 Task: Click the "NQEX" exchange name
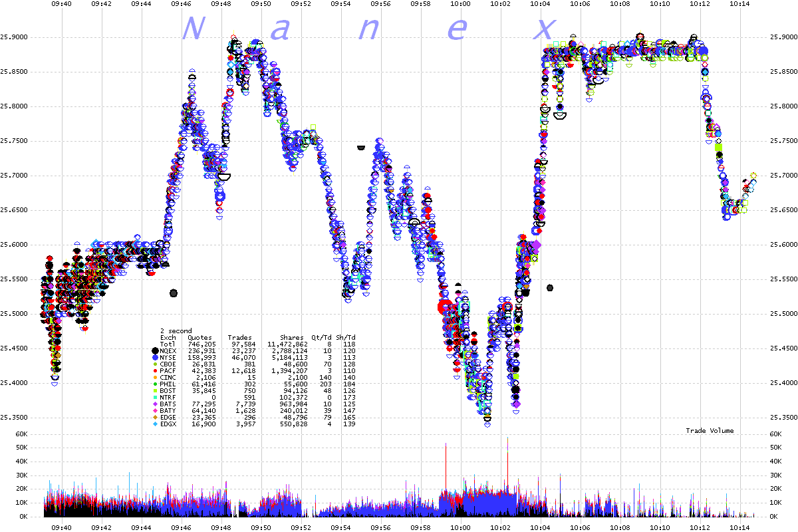click(168, 351)
